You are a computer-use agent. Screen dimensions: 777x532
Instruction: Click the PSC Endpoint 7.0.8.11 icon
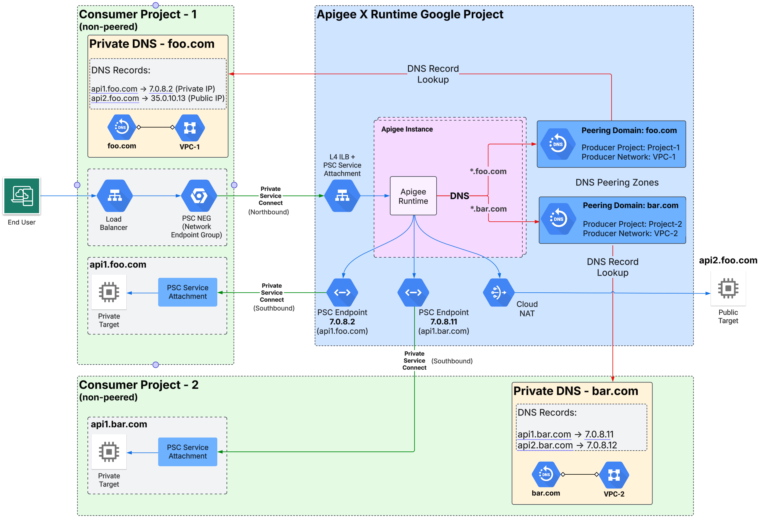pyautogui.click(x=414, y=293)
